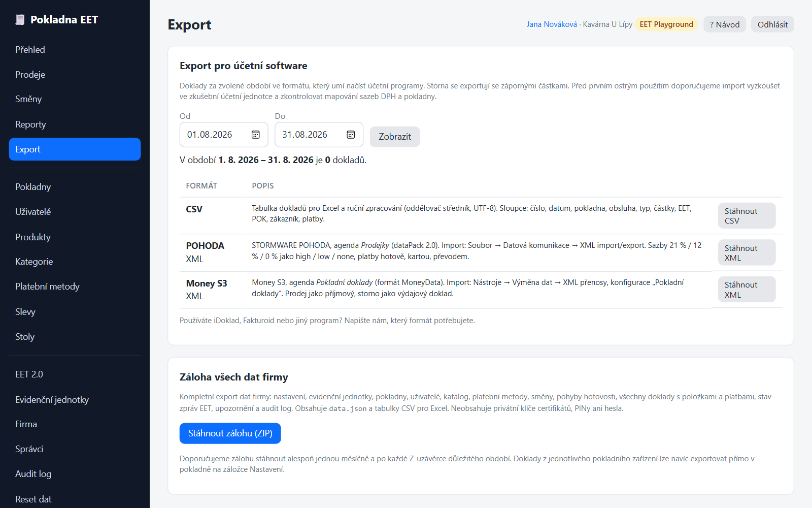
Task: Click the CSV format label in table
Action: point(194,209)
